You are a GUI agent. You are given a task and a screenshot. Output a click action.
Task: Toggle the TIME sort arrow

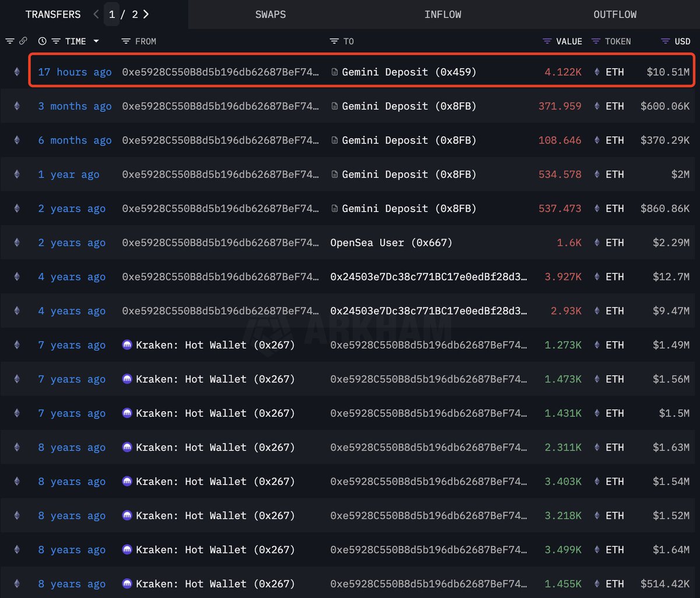[x=96, y=41]
